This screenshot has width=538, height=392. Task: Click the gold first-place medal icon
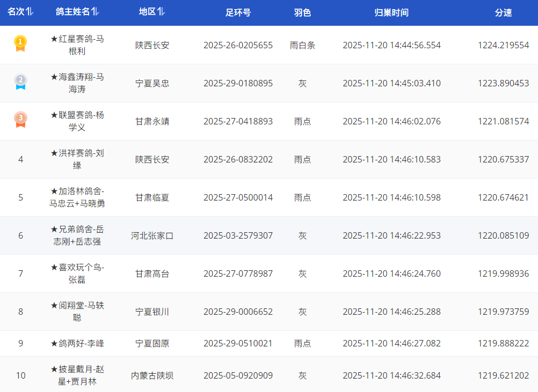point(20,43)
